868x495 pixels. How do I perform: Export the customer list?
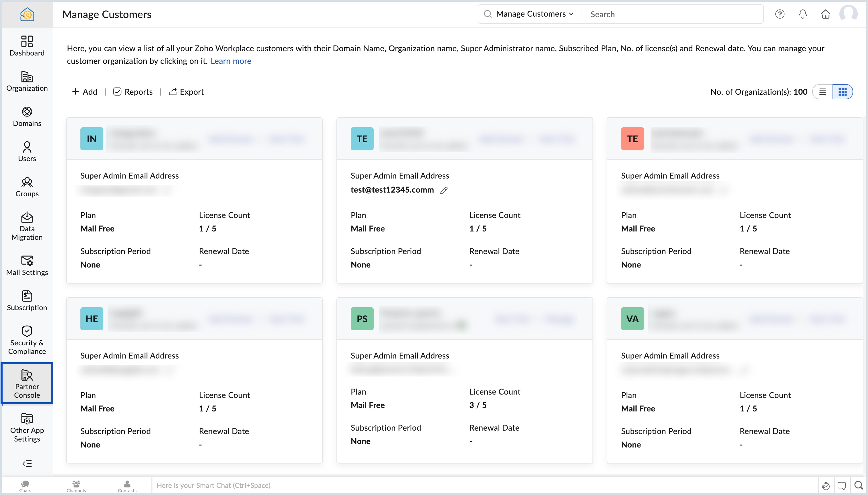[186, 92]
